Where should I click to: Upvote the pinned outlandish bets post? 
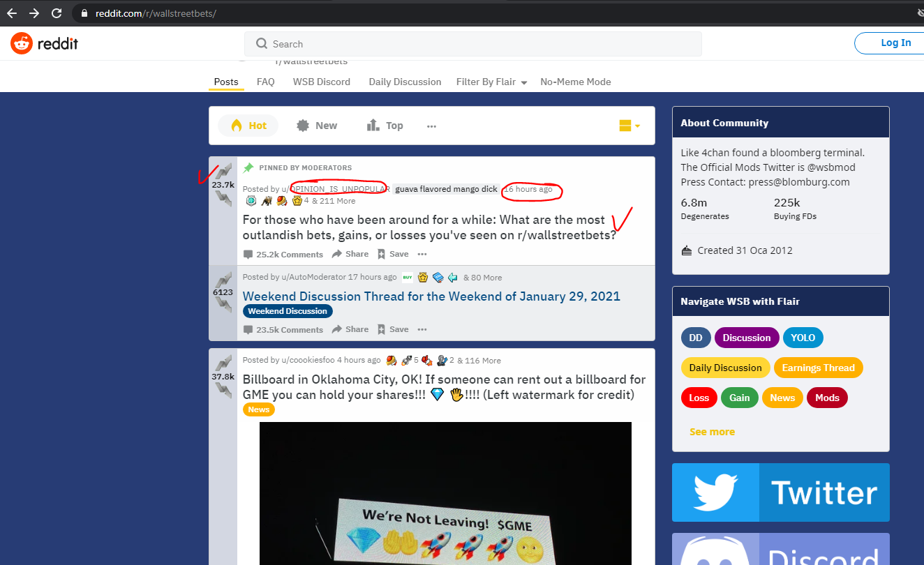(223, 172)
